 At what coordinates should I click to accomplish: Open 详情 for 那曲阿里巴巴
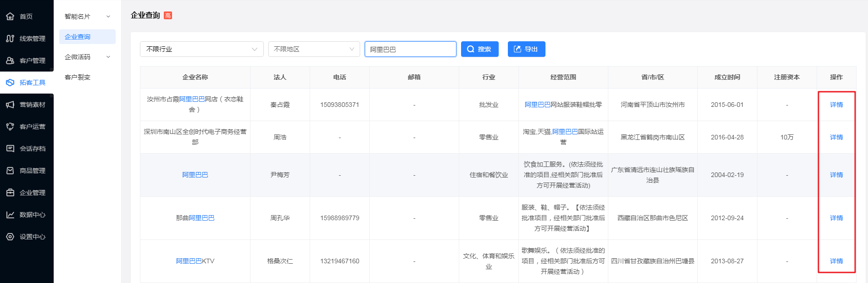836,218
